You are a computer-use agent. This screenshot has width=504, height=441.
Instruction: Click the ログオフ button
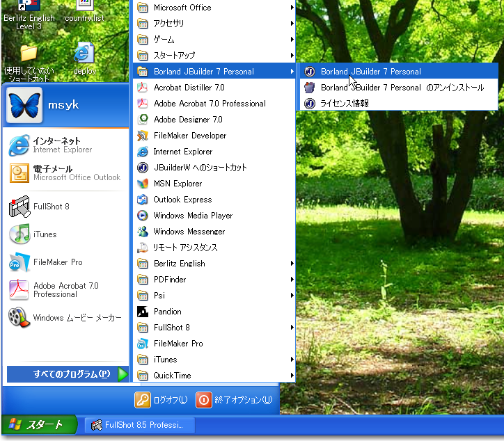pyautogui.click(x=162, y=400)
